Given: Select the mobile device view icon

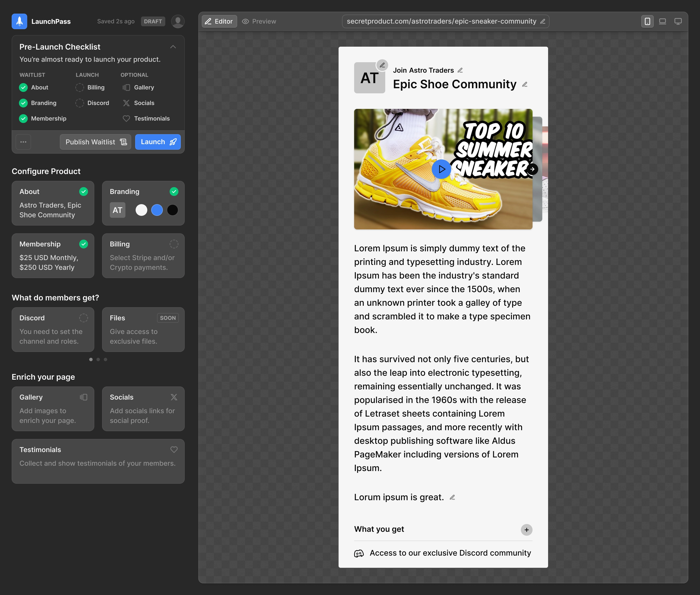Looking at the screenshot, I should coord(647,21).
